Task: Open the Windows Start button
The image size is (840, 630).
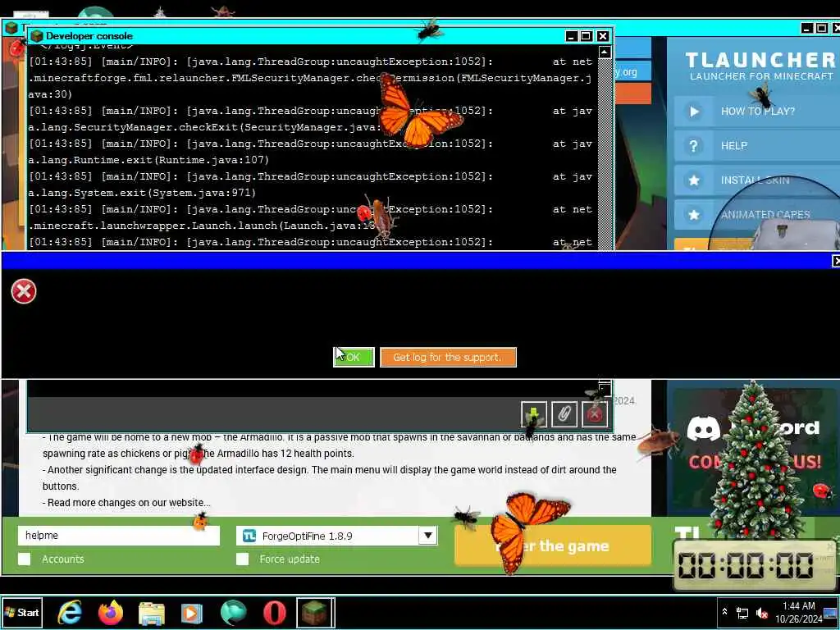Action: point(22,612)
